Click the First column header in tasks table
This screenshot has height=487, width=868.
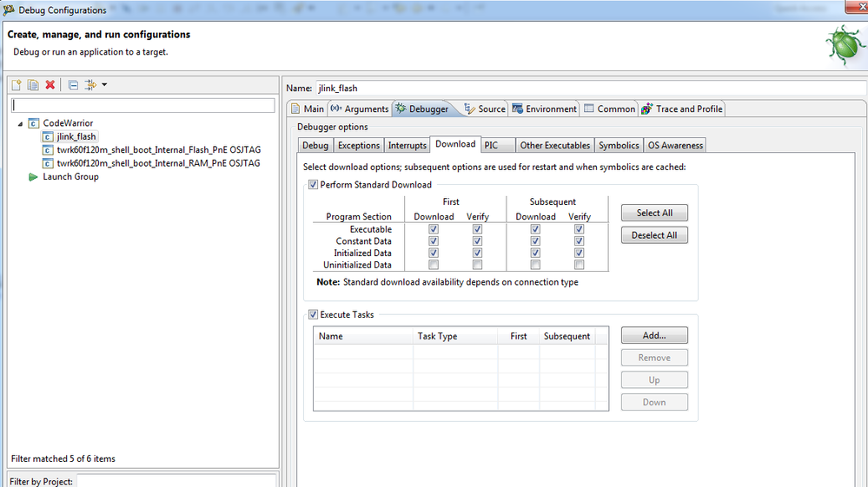click(x=519, y=336)
